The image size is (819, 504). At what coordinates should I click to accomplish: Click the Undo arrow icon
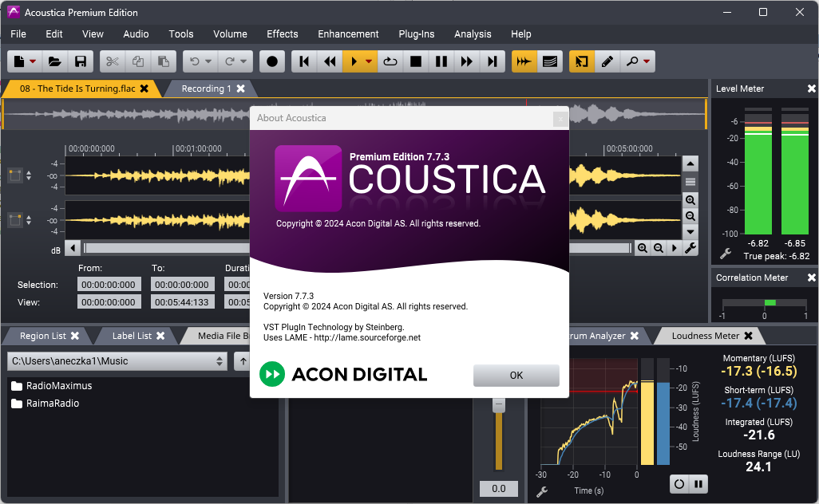coord(195,61)
